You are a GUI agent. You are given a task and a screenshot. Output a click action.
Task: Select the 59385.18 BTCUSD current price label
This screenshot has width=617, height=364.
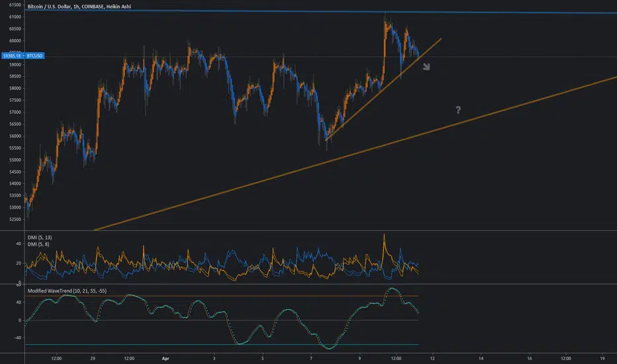click(x=23, y=56)
